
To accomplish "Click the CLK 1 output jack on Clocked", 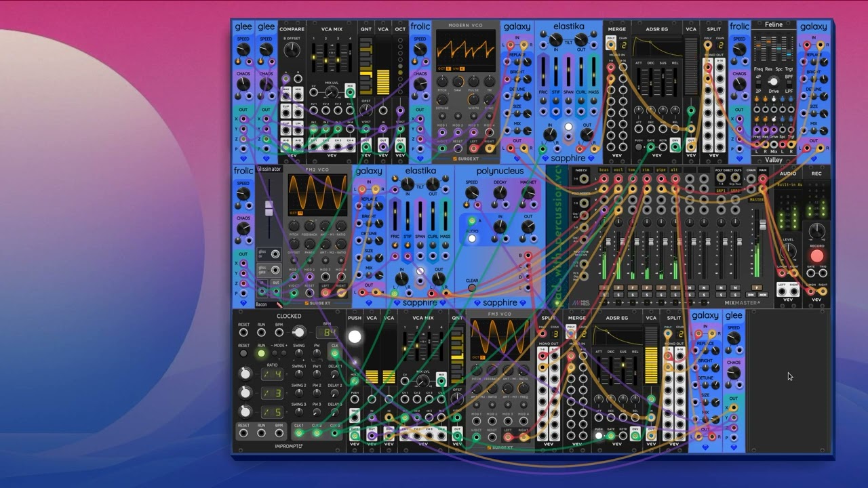I will pos(299,433).
